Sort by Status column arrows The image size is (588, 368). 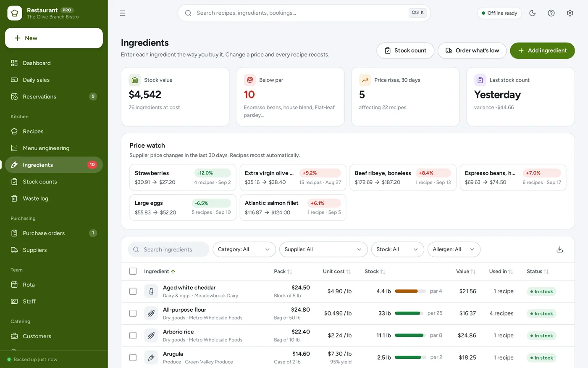pos(546,272)
